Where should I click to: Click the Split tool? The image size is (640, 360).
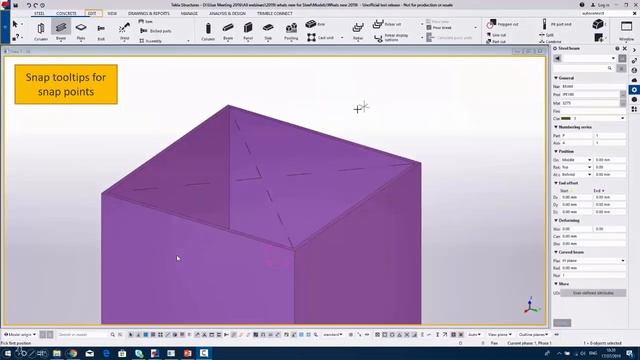pos(547,35)
